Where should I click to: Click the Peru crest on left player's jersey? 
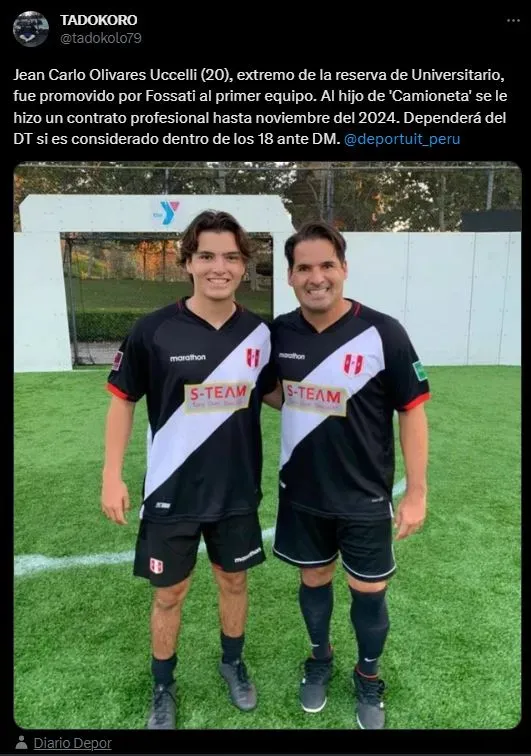coord(253,358)
